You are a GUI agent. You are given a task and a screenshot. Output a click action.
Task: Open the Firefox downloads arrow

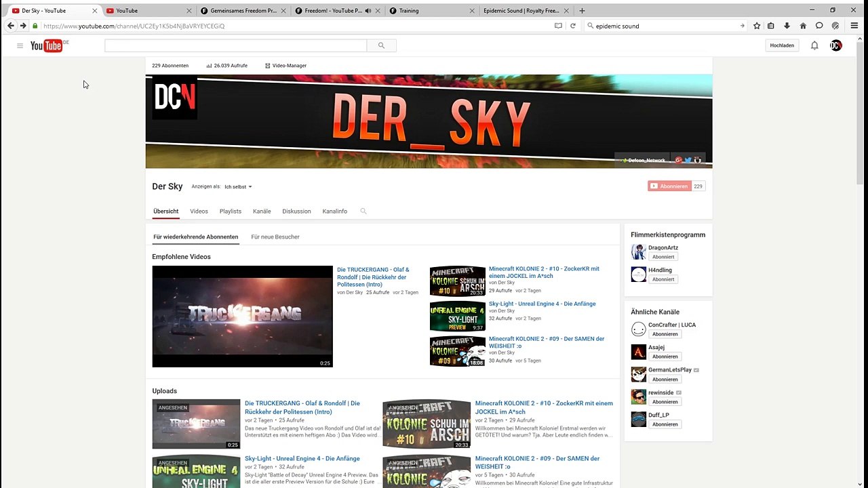787,26
